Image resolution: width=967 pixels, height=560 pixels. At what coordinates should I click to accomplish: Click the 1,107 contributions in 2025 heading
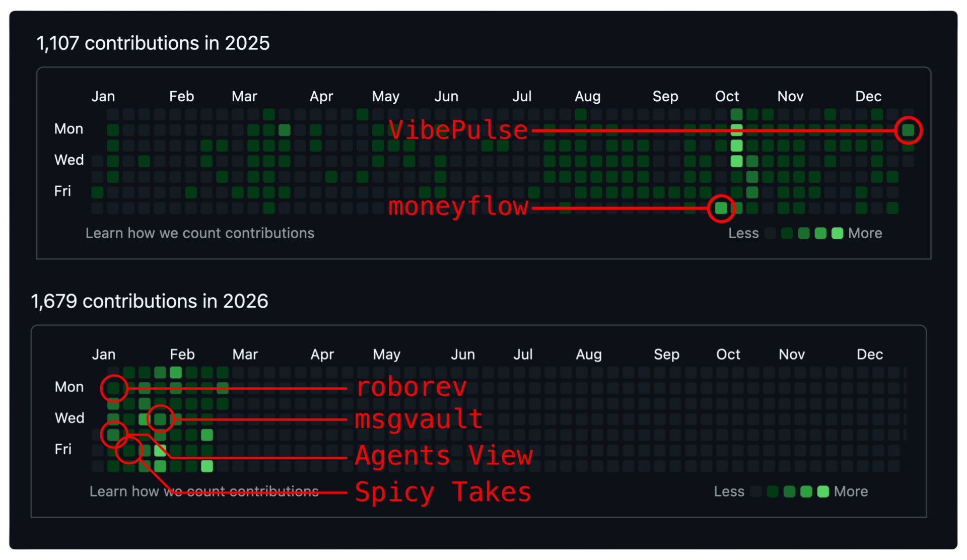tap(154, 43)
